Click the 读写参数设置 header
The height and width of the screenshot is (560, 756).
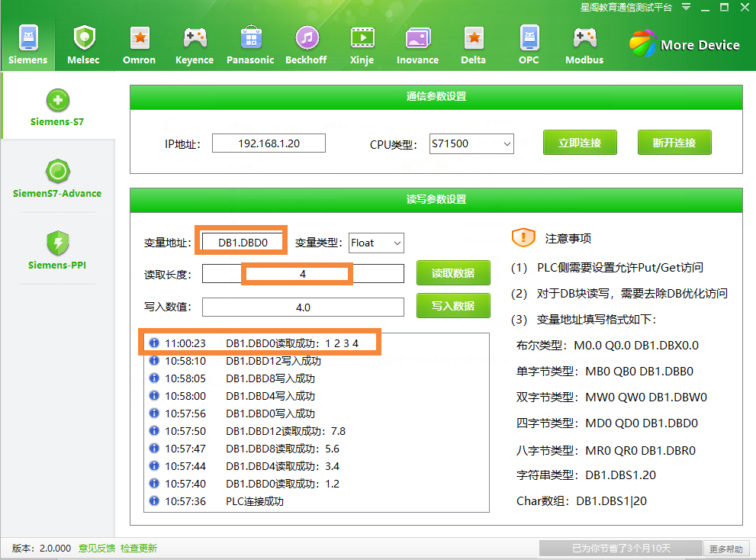(x=436, y=200)
